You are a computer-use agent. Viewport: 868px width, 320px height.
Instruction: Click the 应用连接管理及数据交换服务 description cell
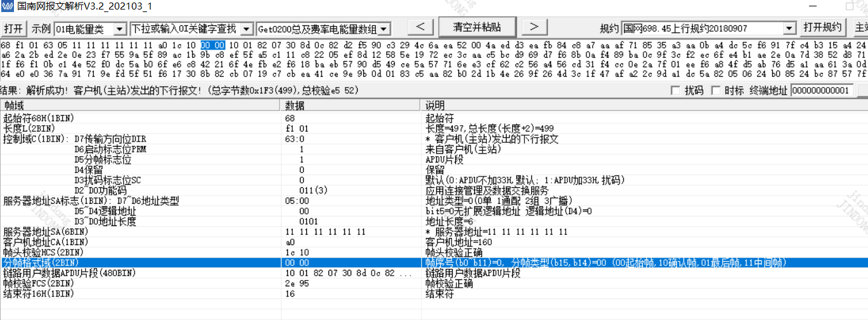pos(487,190)
